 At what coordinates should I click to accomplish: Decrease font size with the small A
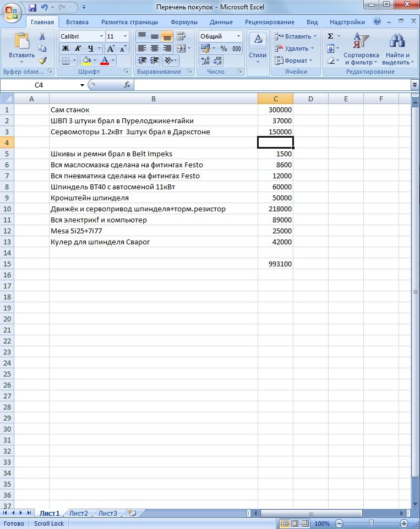coord(122,48)
